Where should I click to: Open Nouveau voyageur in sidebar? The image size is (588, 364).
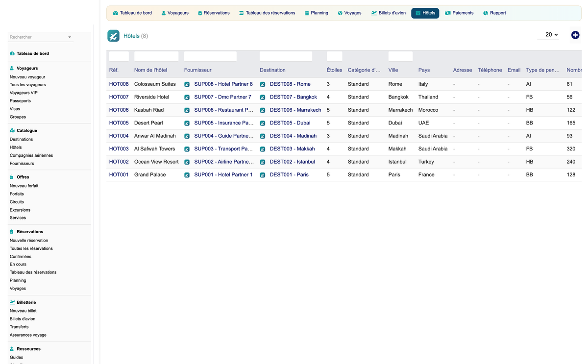tap(27, 77)
